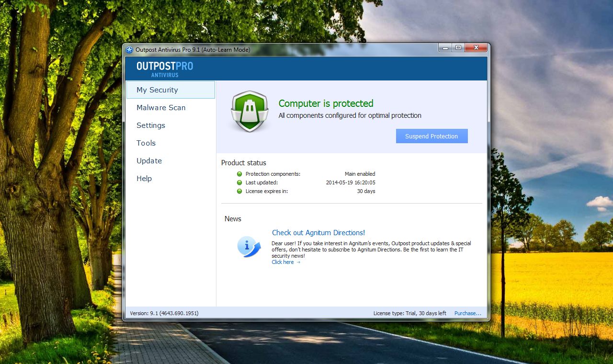Click the 'Computer is protected' status text
The width and height of the screenshot is (613, 364).
coord(326,103)
